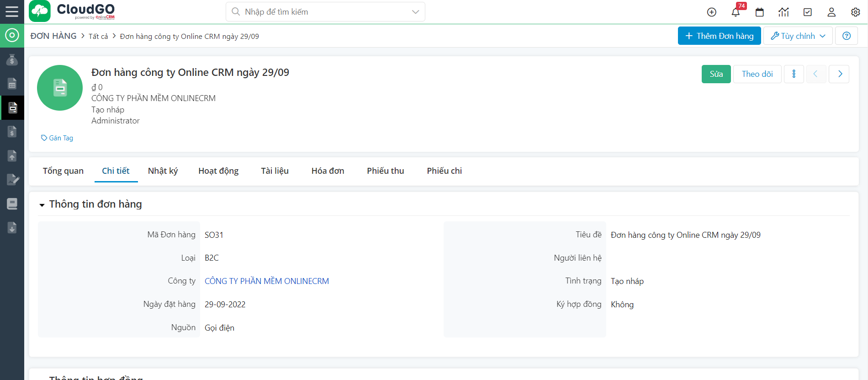The height and width of the screenshot is (380, 868).
Task: Collapse the Thông tin đơn hàng section
Action: [42, 205]
